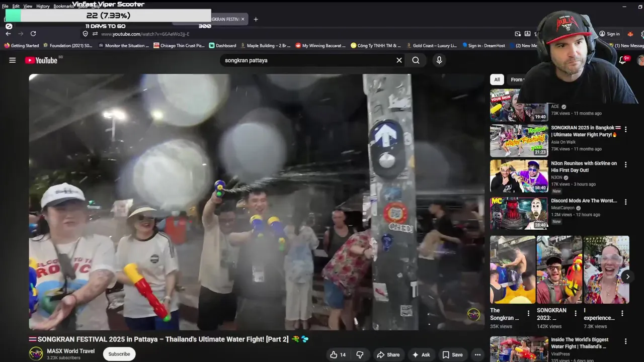Open the View menu
This screenshot has height=362, width=644.
pyautogui.click(x=28, y=6)
